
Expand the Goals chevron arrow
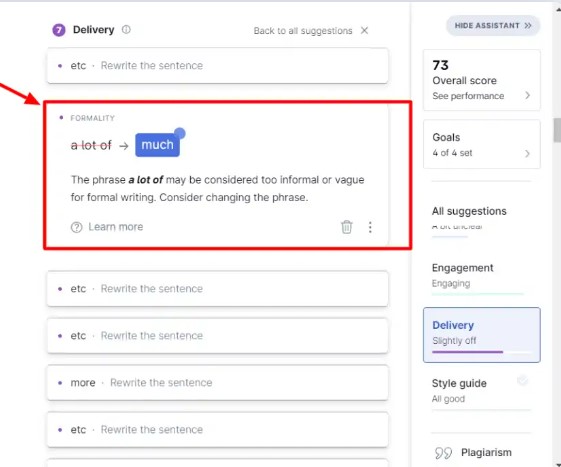[527, 154]
